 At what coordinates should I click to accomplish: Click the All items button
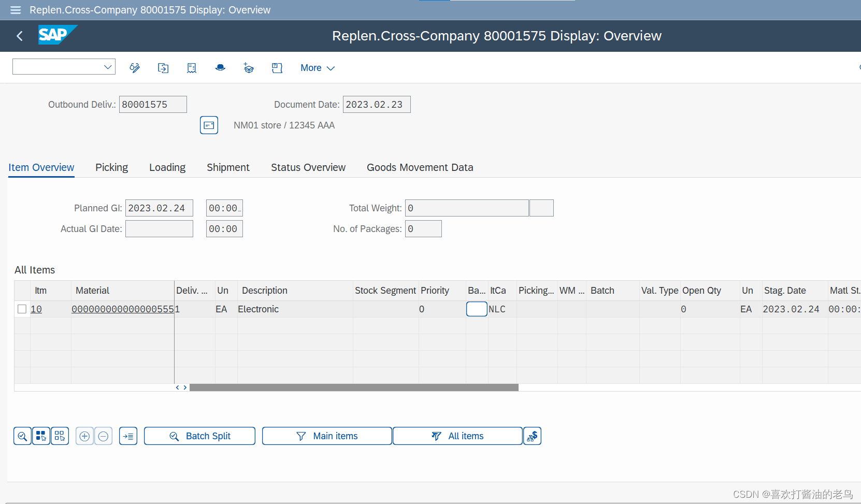click(457, 436)
